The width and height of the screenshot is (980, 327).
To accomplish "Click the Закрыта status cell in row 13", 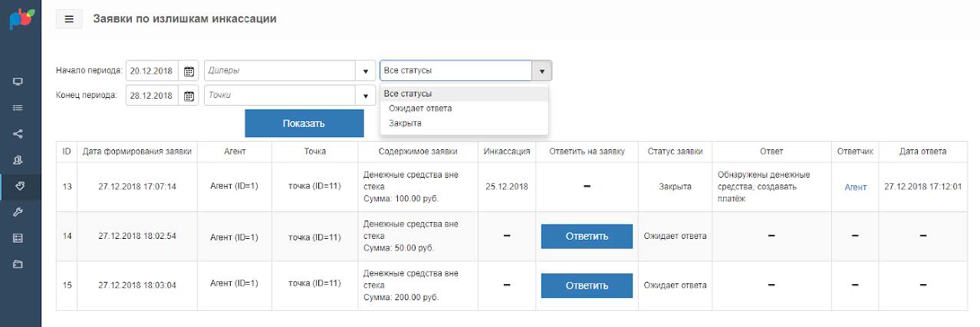I will coord(675,187).
